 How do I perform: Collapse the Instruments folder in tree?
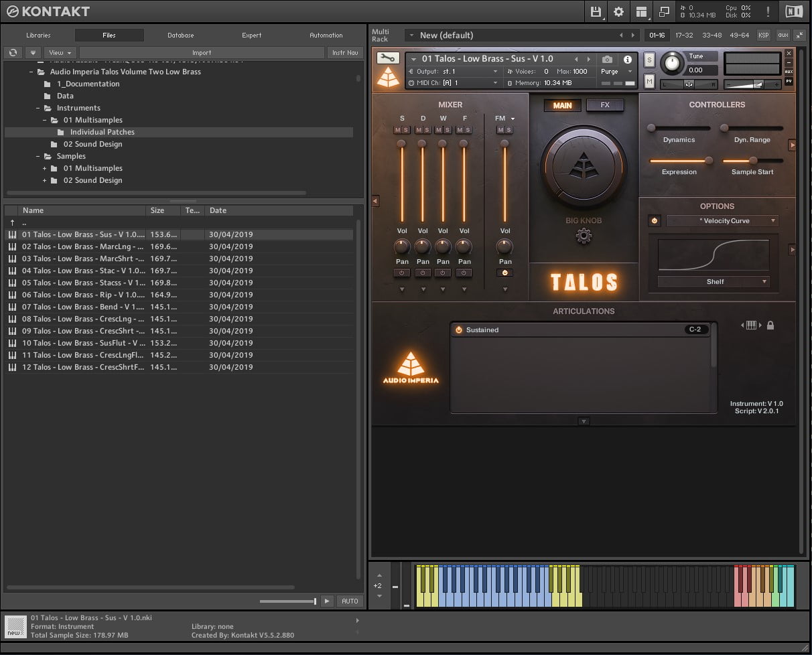coord(38,108)
